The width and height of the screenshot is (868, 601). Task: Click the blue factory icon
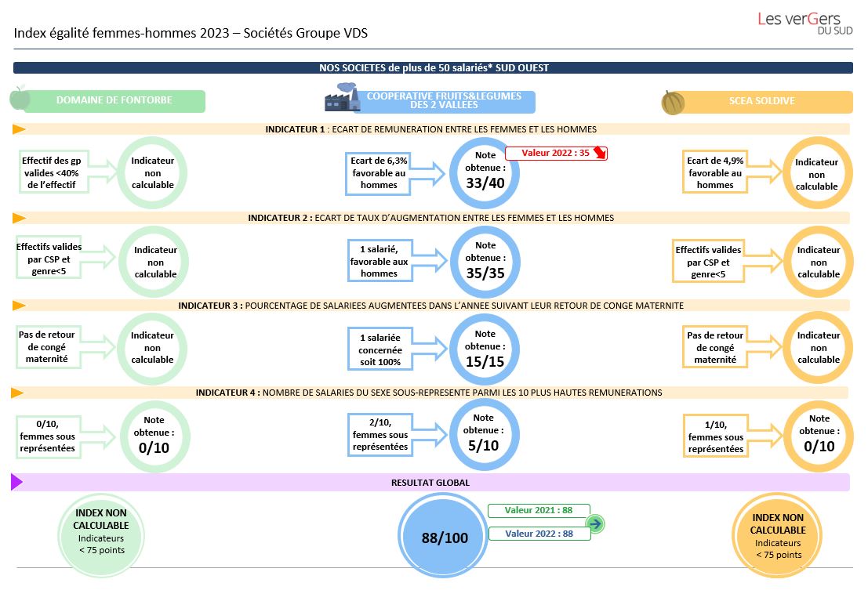click(342, 98)
